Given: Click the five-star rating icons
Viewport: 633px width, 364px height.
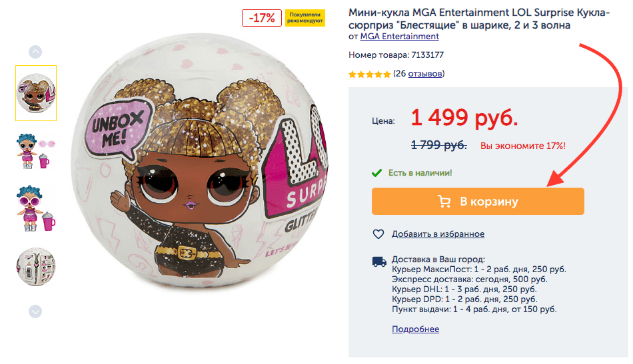Looking at the screenshot, I should (x=369, y=74).
